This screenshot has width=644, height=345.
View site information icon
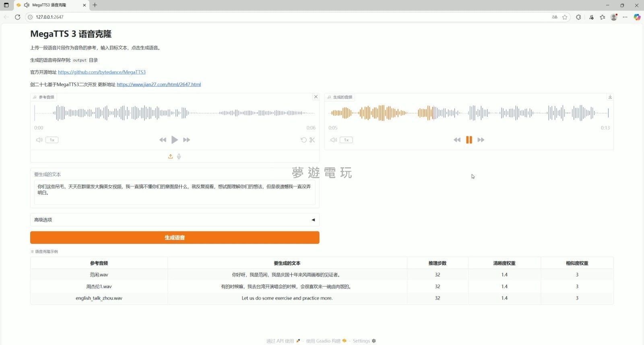[30, 17]
